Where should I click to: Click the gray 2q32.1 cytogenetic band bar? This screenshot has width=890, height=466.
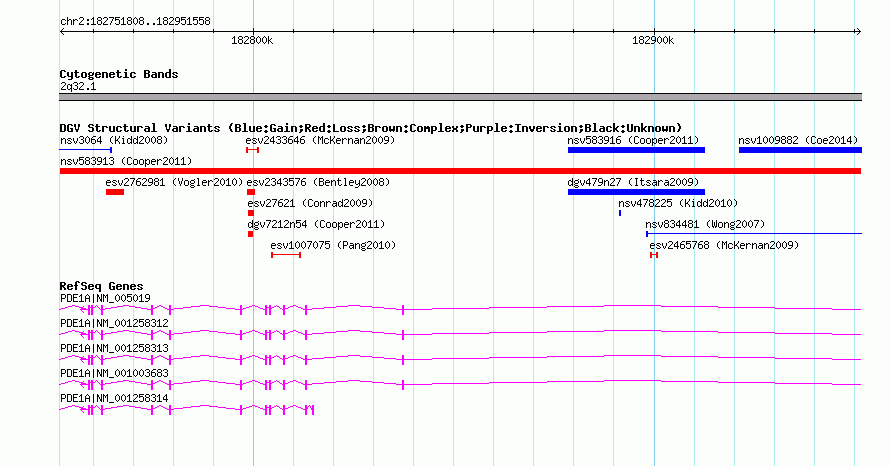(460, 97)
